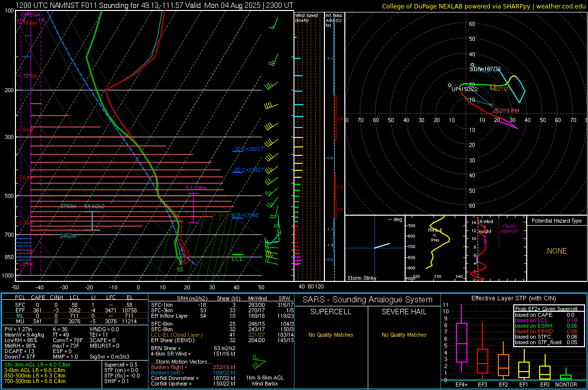Click the 'MeanW = 9.4g/kg' value
This screenshot has width=588, height=390.
pos(24,335)
